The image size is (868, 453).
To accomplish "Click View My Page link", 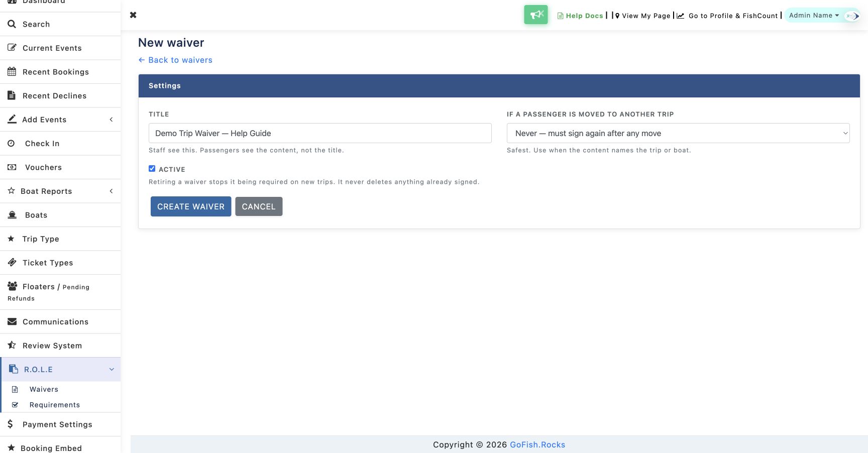I will click(x=642, y=16).
